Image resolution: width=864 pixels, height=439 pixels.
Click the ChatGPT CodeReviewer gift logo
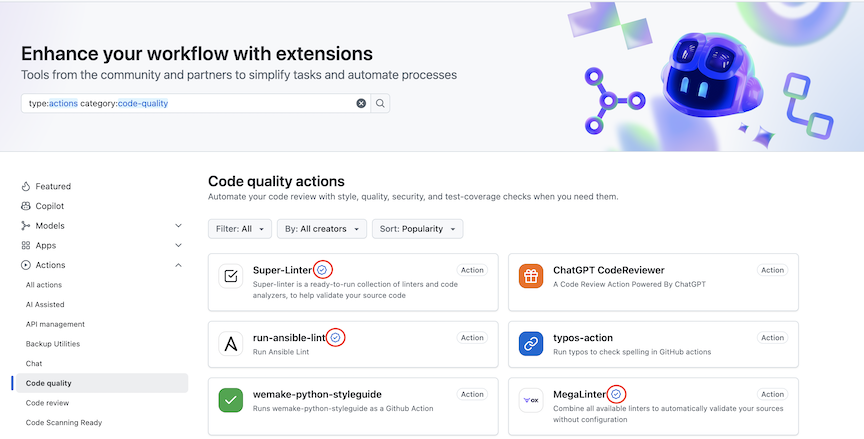(x=531, y=276)
